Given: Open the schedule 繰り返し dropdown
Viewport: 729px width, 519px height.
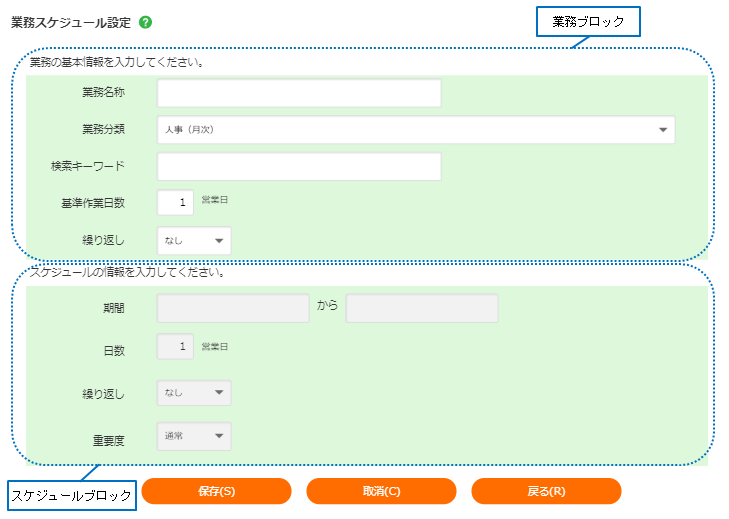Looking at the screenshot, I should [x=194, y=393].
